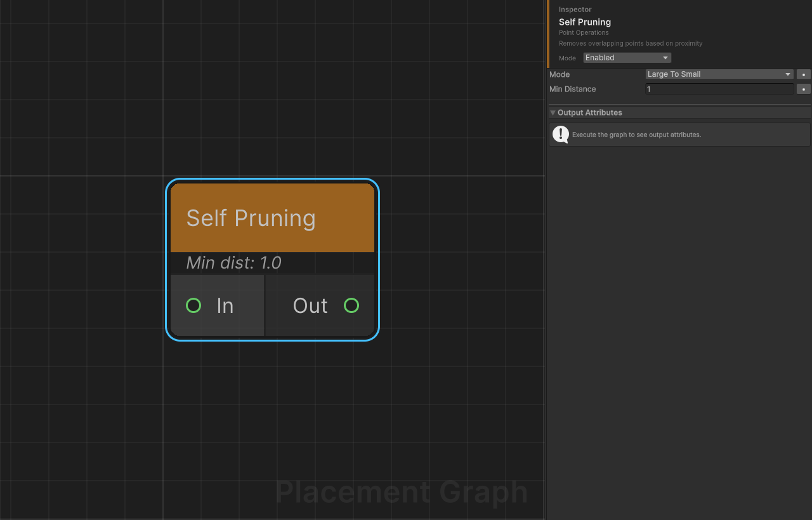
Task: Click the Out port circle on the node
Action: pyautogui.click(x=351, y=305)
